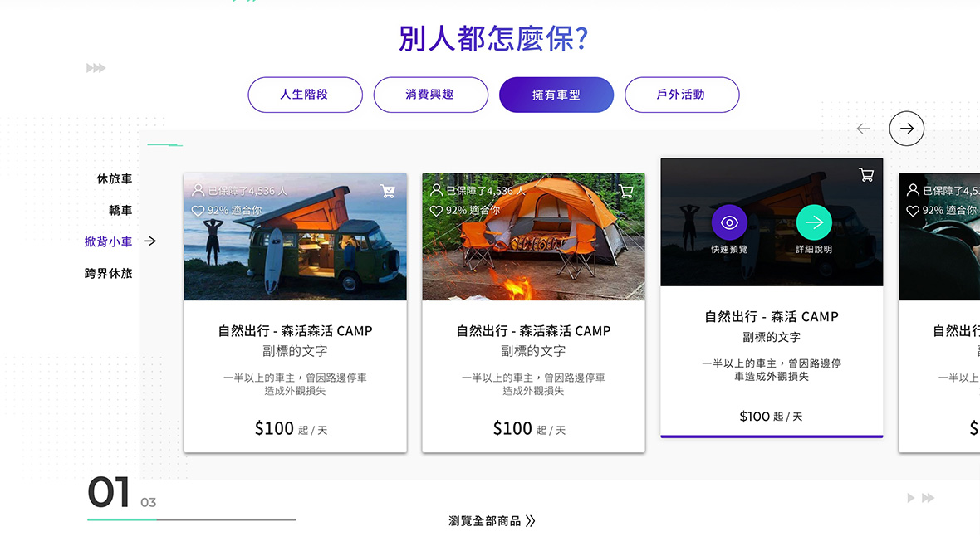Screen dimensions: 980x551
Task: Click the page progress bar under 01
Action: (x=191, y=519)
